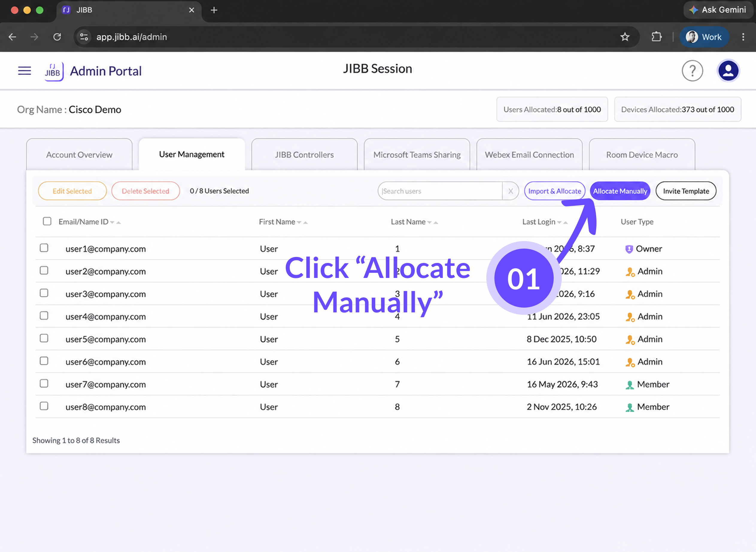This screenshot has height=552, width=756.
Task: Click the Admin icon for user4@company.com
Action: point(630,317)
